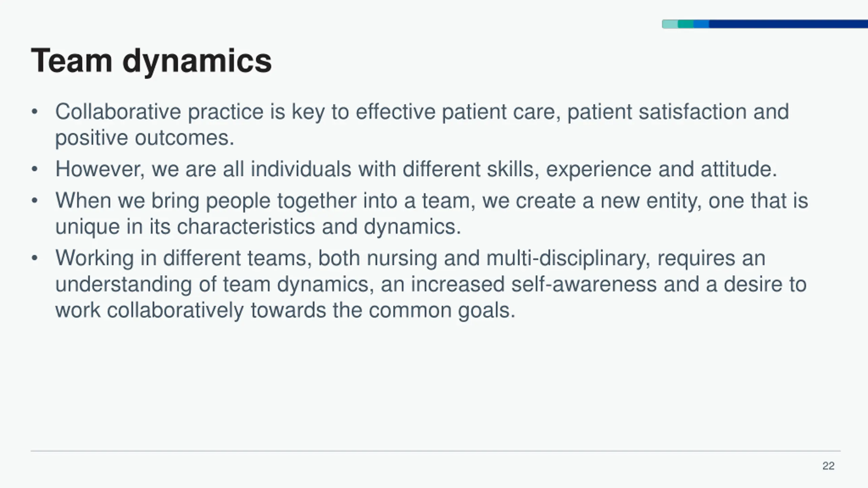Click the text "work collaboratively towards the common goals."
The image size is (868, 488).
(285, 310)
